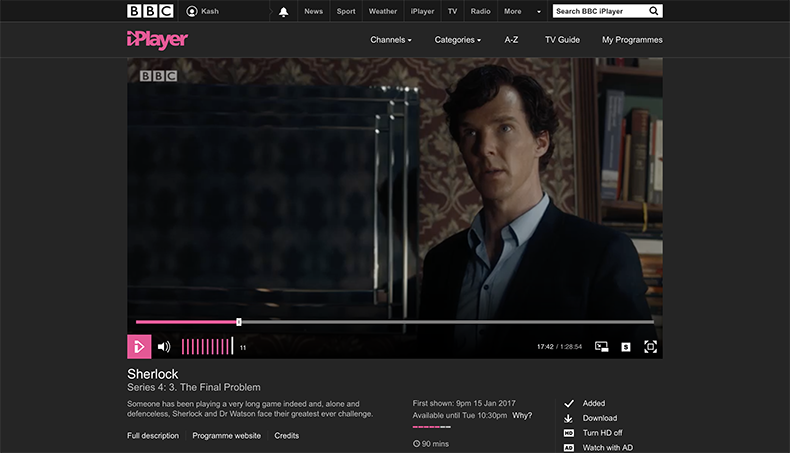Open the pop-out player icon
This screenshot has width=790, height=453.
coord(602,347)
